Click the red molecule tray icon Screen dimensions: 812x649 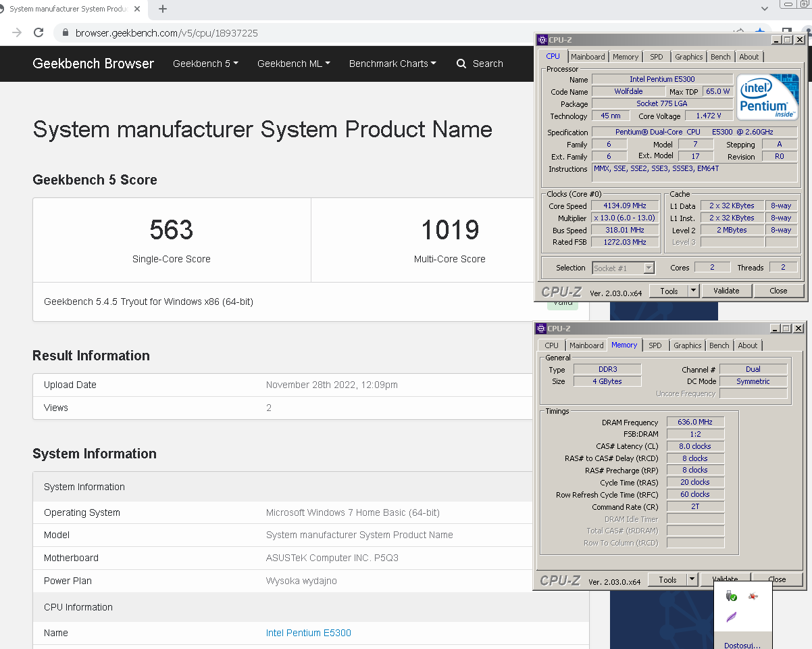tap(753, 596)
